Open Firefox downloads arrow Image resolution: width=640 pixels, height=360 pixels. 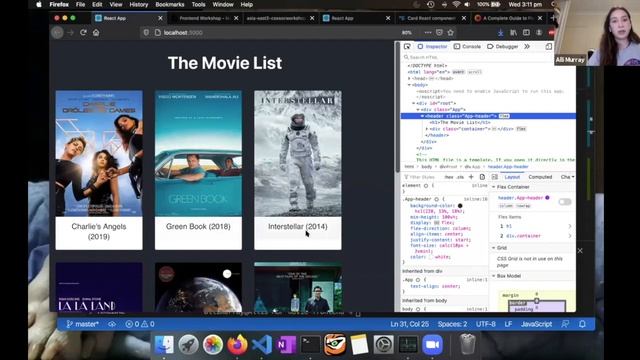tap(500, 32)
